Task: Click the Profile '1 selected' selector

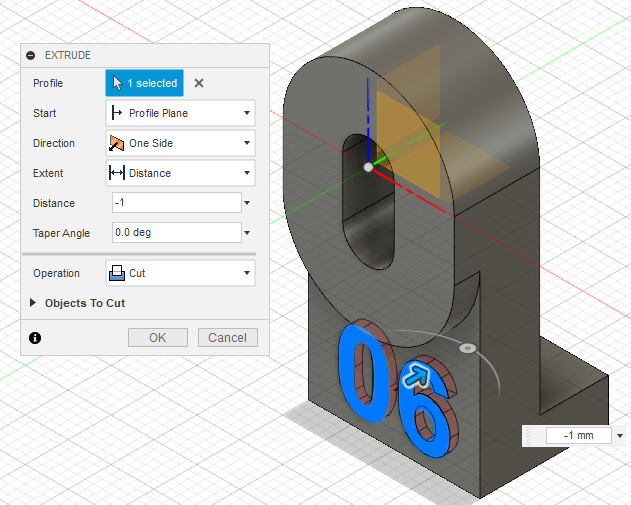Action: pyautogui.click(x=144, y=83)
